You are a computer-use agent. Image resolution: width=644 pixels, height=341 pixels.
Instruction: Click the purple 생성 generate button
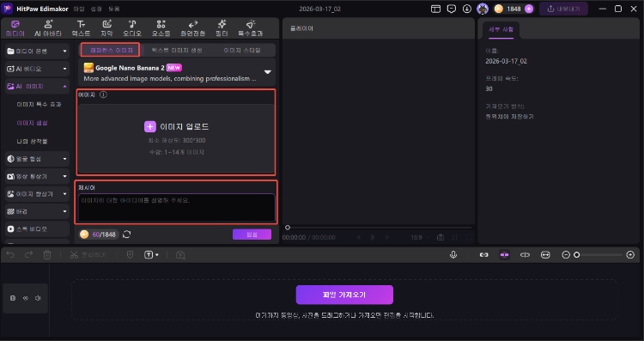[x=252, y=234]
